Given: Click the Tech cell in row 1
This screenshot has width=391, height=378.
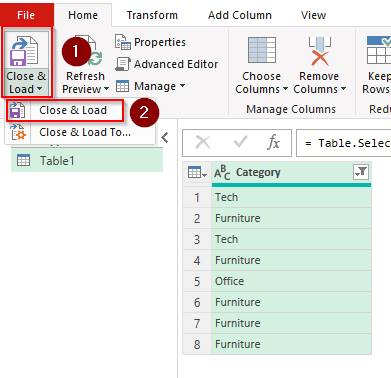Looking at the screenshot, I should (x=291, y=197).
